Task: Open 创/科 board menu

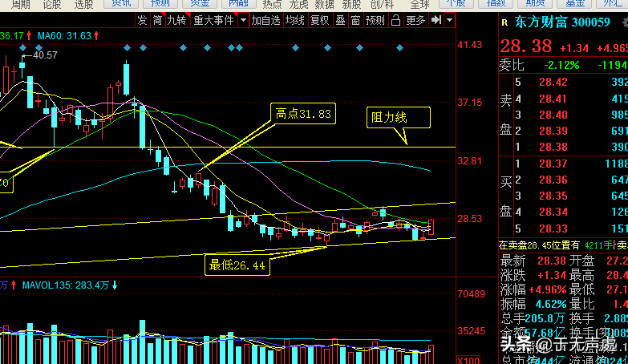Action: pyautogui.click(x=382, y=4)
